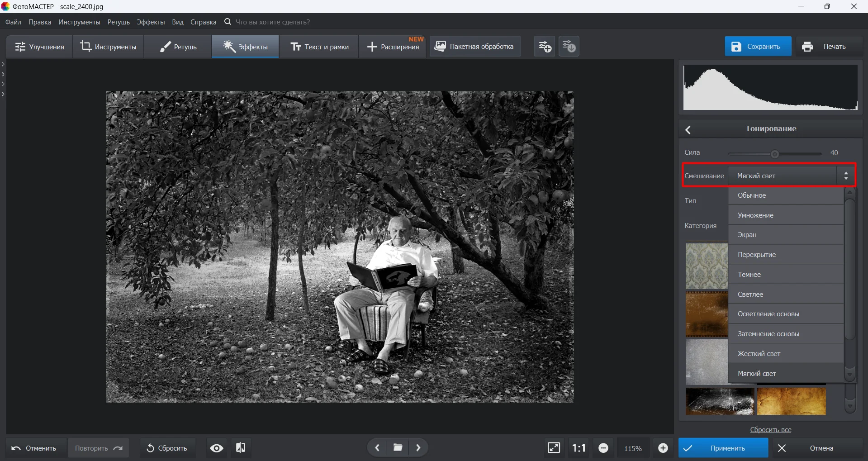
Task: Go to the previous photo arrow
Action: (x=377, y=448)
